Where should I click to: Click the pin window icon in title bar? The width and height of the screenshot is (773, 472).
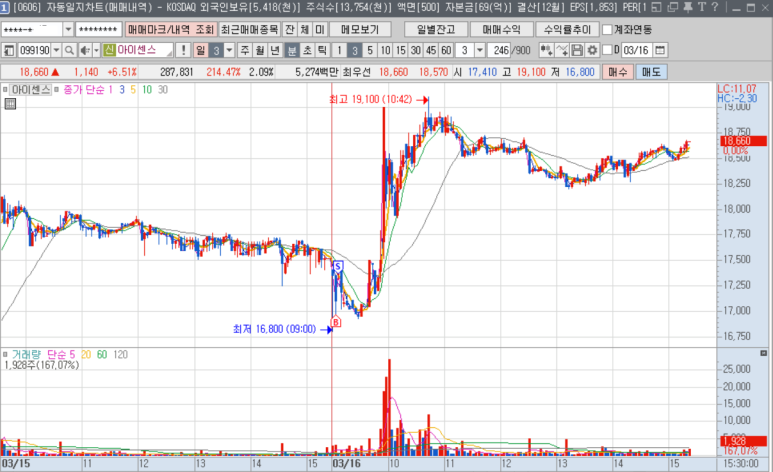click(x=688, y=7)
